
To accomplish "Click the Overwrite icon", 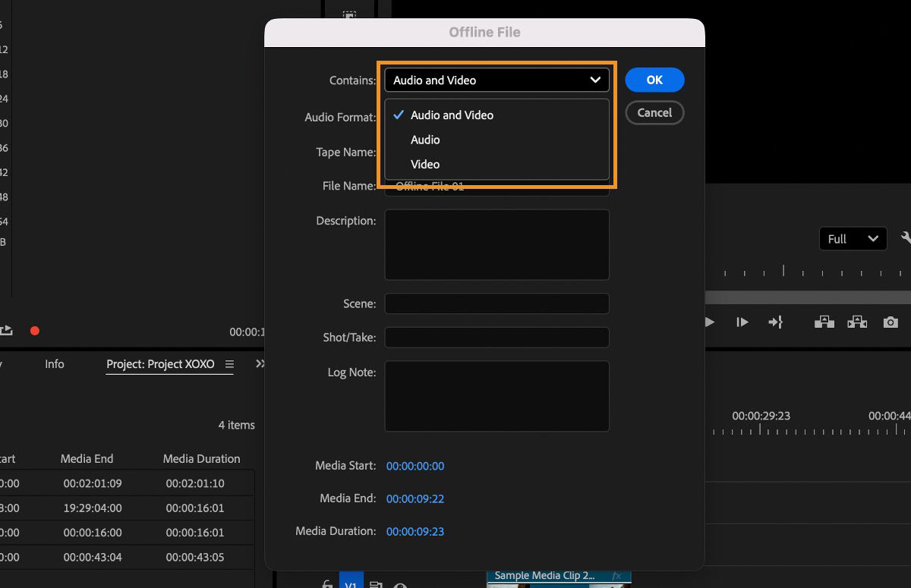I will coord(857,322).
